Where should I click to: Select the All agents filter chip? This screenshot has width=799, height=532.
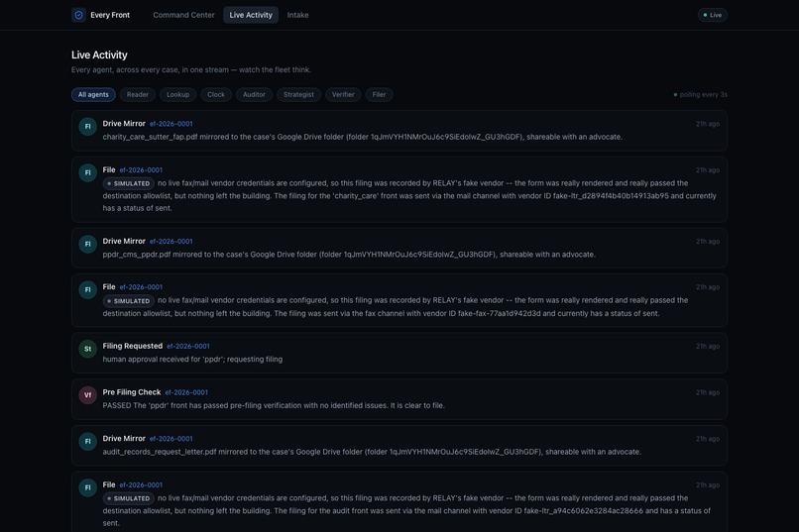point(93,94)
